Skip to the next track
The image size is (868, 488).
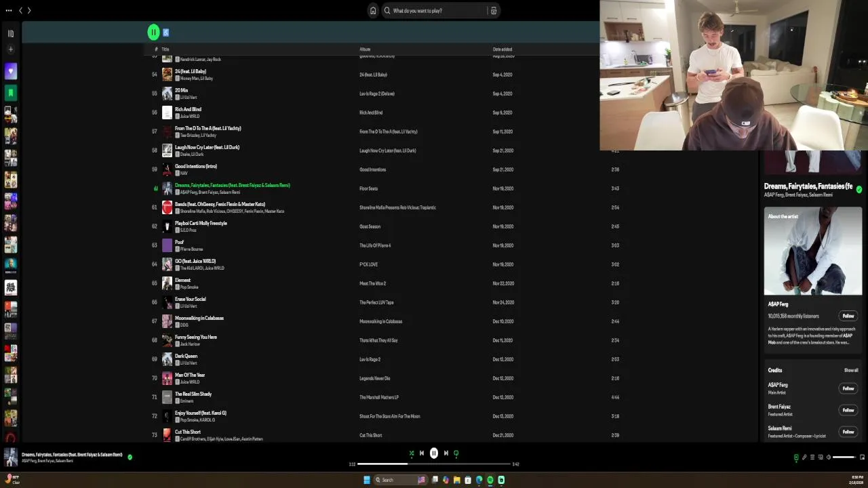446,453
